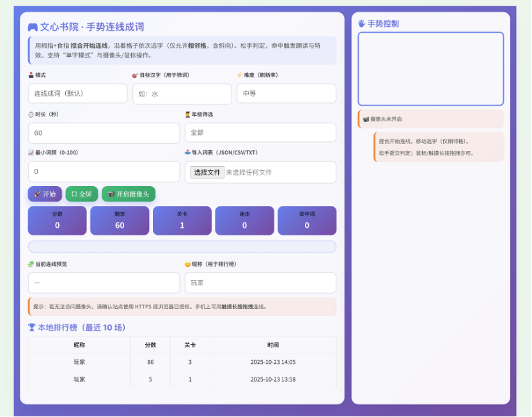Click the 分数 score card
This screenshot has width=532, height=417.
click(x=58, y=221)
